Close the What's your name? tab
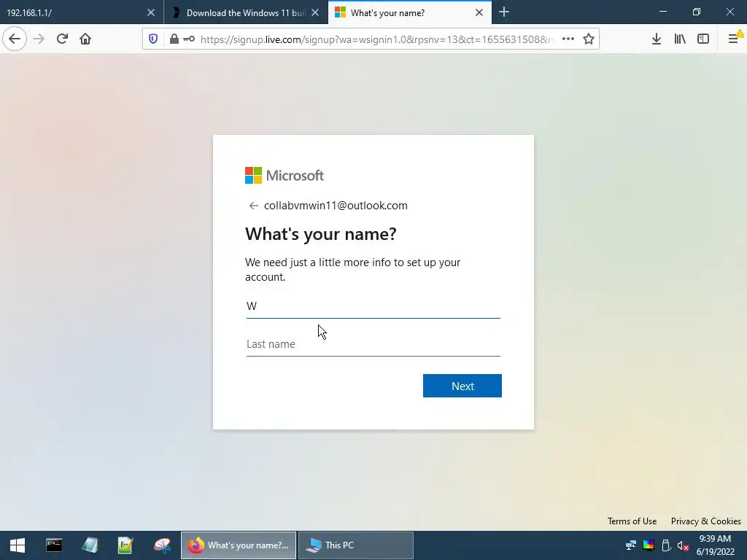 click(479, 13)
